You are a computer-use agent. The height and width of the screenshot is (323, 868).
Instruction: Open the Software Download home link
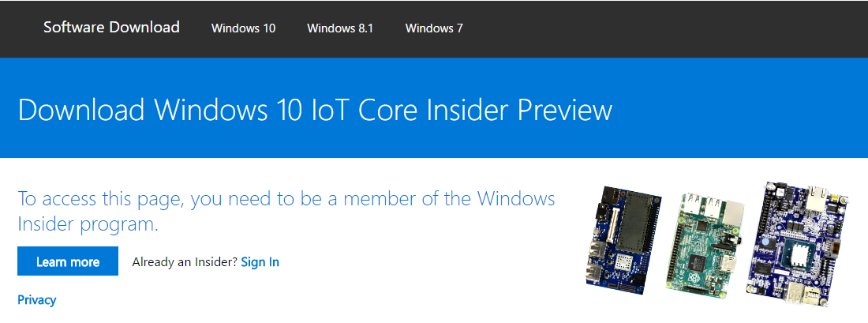(x=111, y=27)
